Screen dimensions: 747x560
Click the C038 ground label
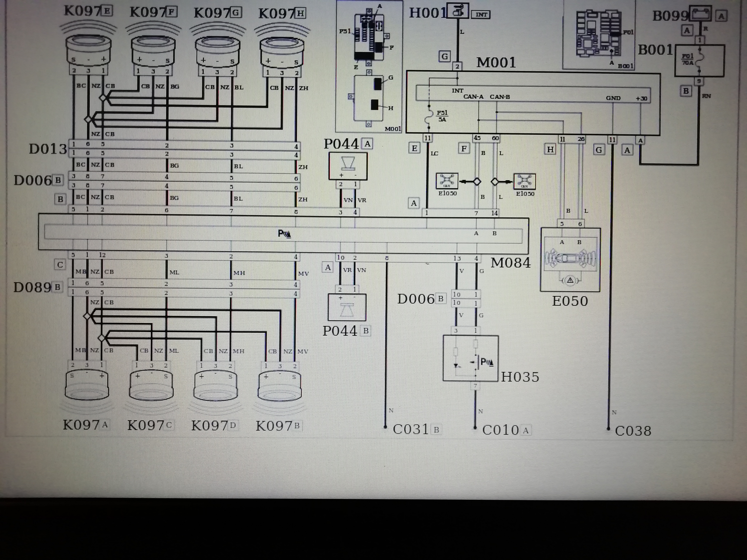[633, 431]
